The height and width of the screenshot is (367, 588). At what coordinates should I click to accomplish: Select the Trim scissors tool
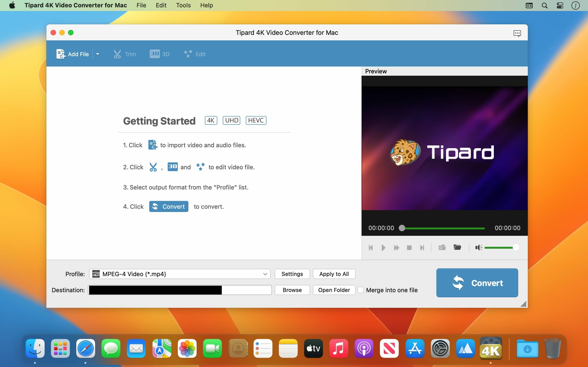click(117, 54)
